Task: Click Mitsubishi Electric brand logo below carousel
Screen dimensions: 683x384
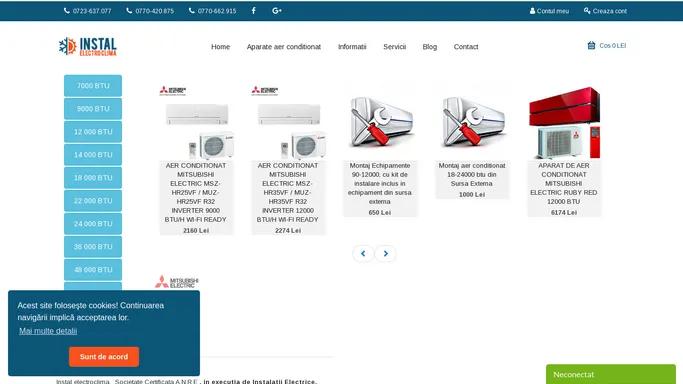Action: click(x=176, y=282)
